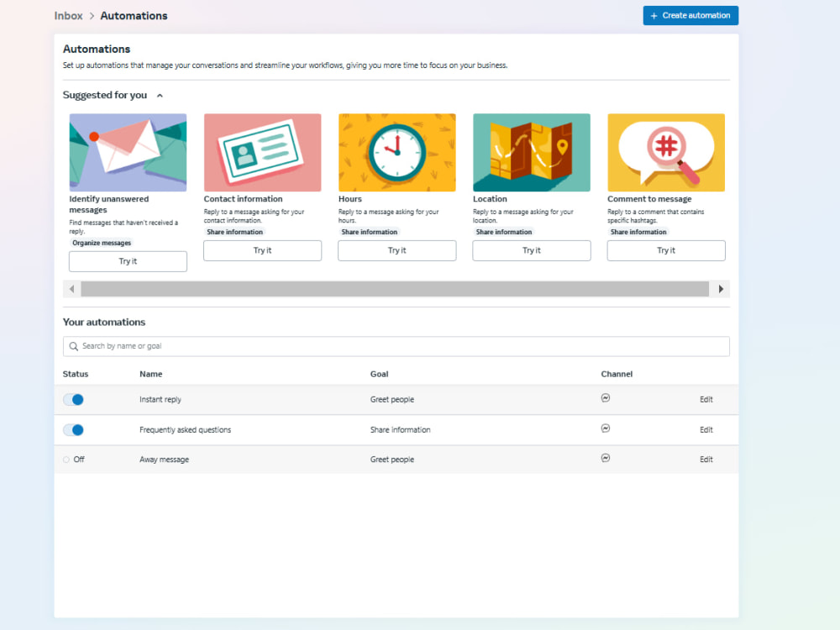Try it for Contact information
This screenshot has width=840, height=630.
click(x=262, y=250)
